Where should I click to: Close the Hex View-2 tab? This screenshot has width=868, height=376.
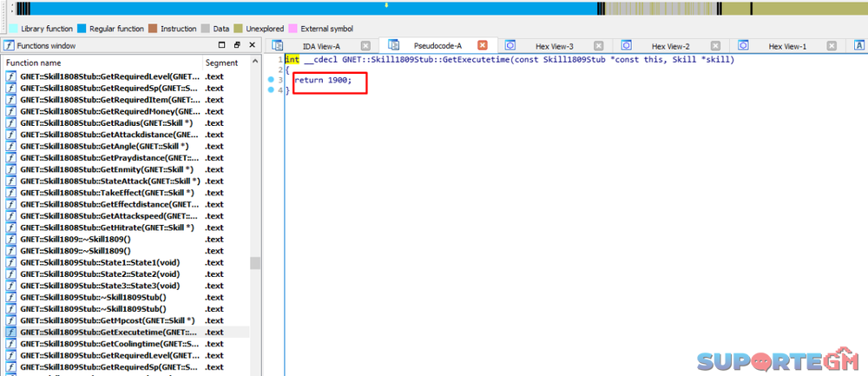(716, 45)
